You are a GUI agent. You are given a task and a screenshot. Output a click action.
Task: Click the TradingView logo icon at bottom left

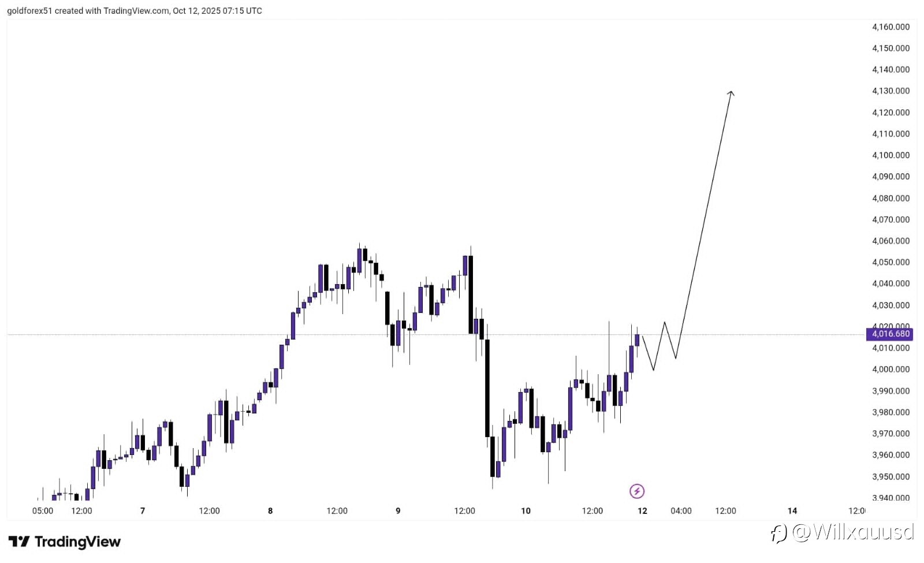tap(19, 542)
